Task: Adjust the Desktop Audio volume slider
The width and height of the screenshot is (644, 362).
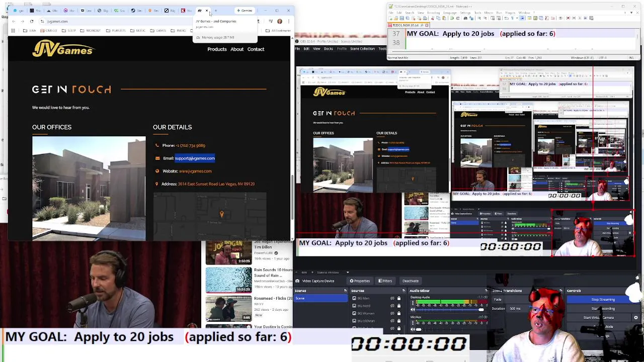Action: (450, 310)
